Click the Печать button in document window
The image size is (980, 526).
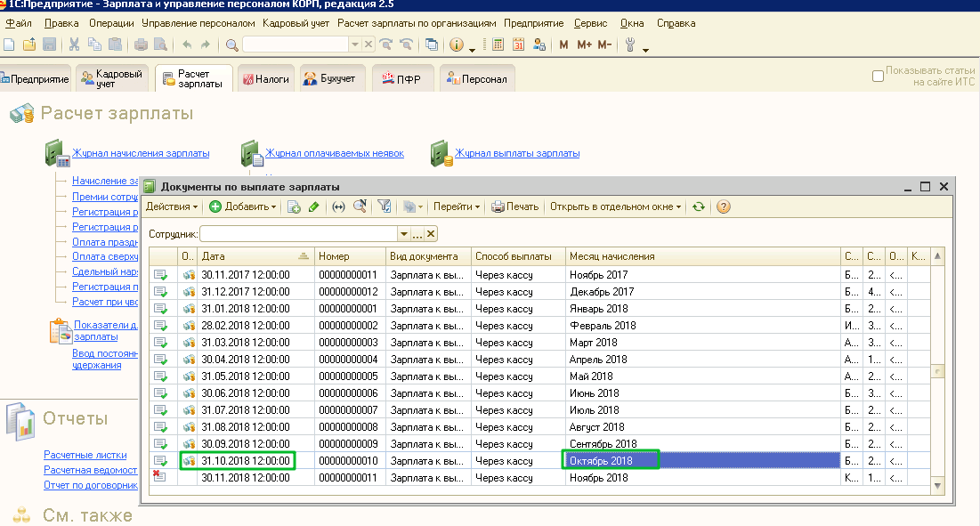[x=514, y=206]
